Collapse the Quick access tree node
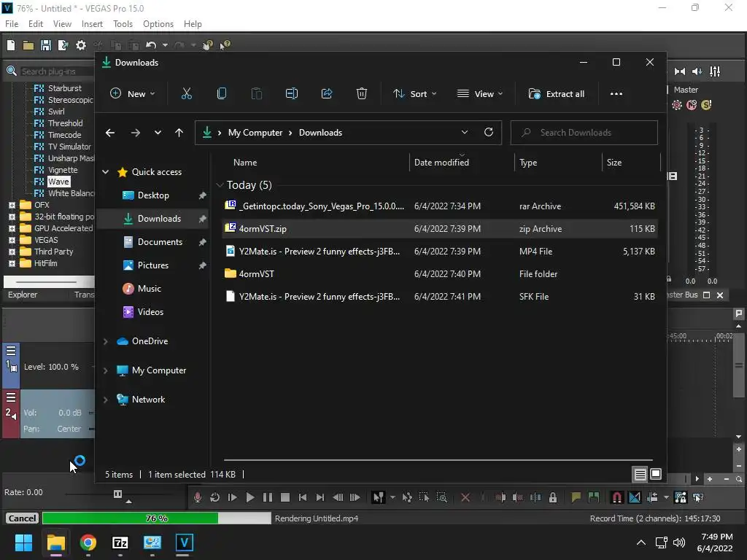 [106, 172]
